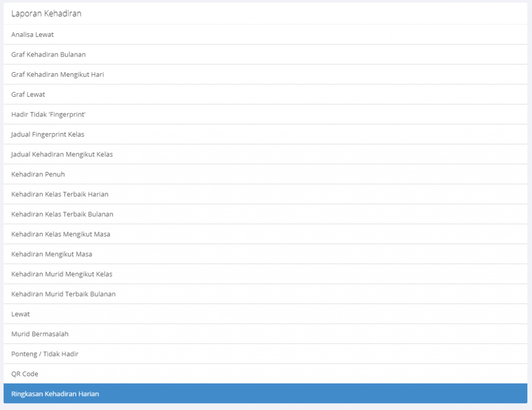532x410 pixels.
Task: Select Kehadiran Kelas Terbaik Bulanan
Action: tap(265, 214)
